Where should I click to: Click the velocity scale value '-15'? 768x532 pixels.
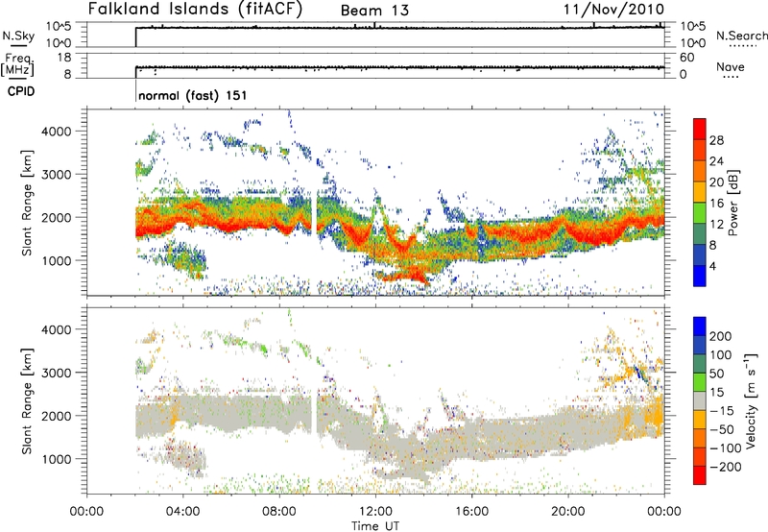[x=722, y=410]
